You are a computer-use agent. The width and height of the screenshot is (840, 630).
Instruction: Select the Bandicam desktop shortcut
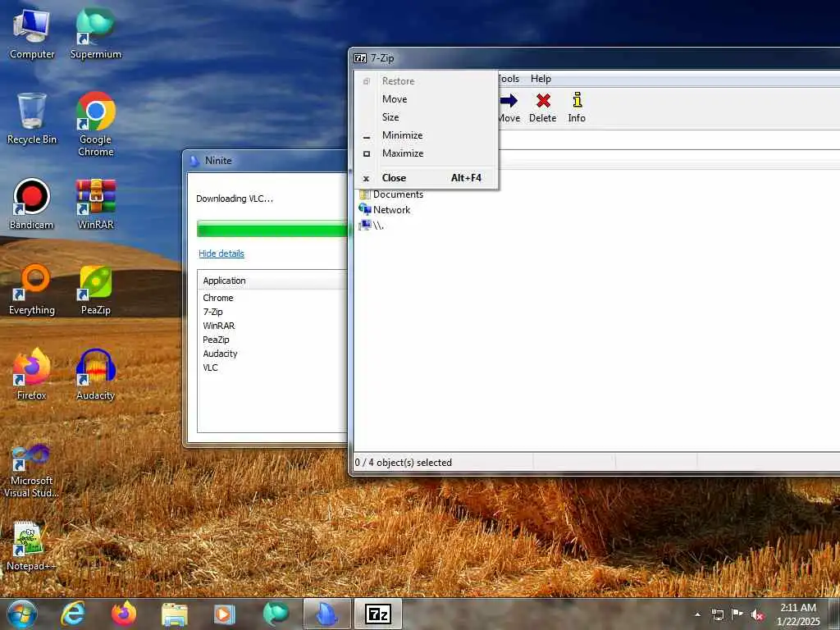coord(32,204)
